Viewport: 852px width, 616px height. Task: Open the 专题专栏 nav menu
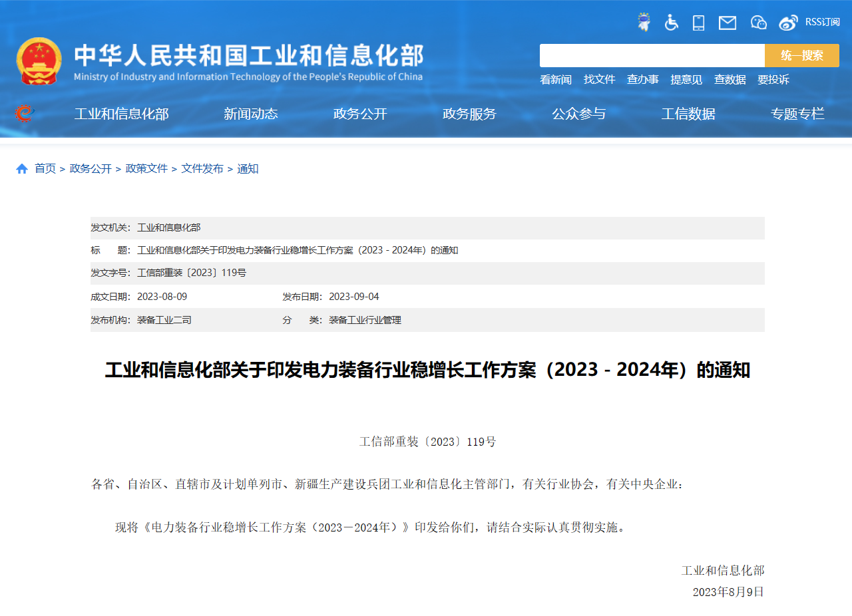797,114
